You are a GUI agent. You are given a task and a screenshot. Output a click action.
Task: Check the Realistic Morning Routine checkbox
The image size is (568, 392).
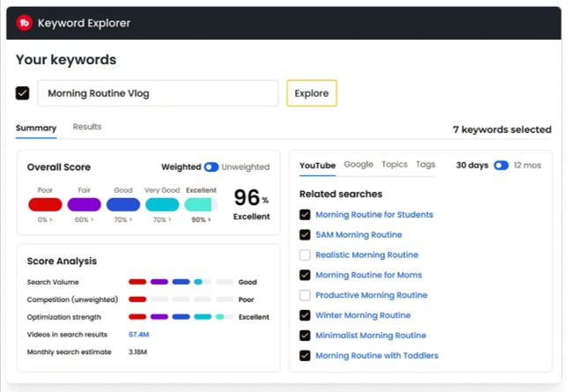pyautogui.click(x=305, y=255)
